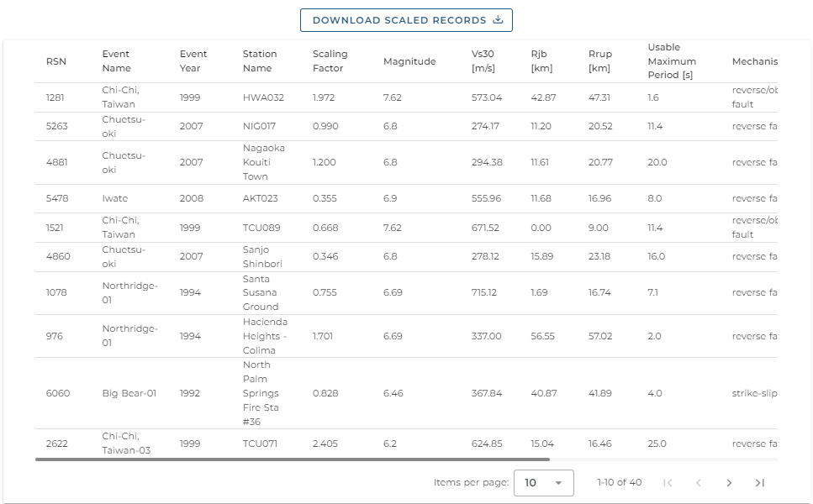Select the Rjb [km] column header

pos(541,61)
